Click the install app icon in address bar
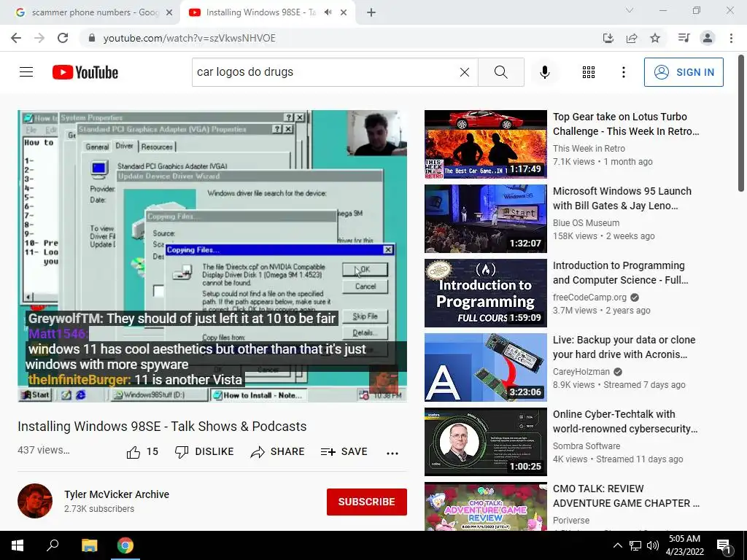This screenshot has width=747, height=560. [x=608, y=38]
